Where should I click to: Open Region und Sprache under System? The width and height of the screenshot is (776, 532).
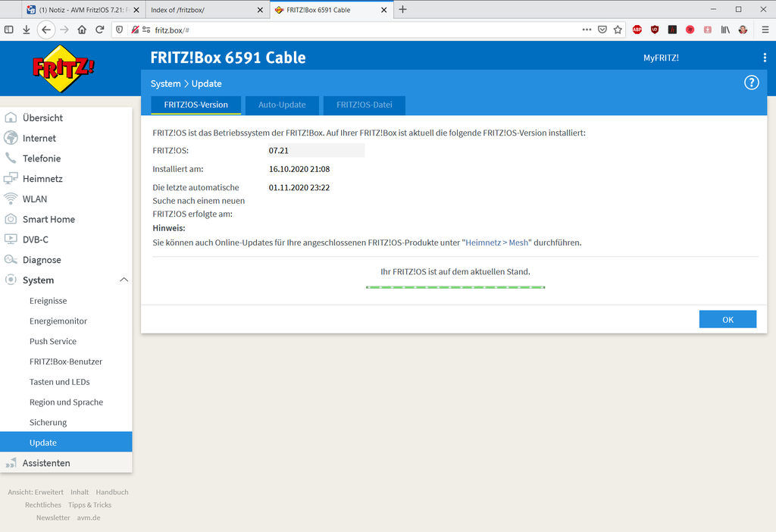67,402
